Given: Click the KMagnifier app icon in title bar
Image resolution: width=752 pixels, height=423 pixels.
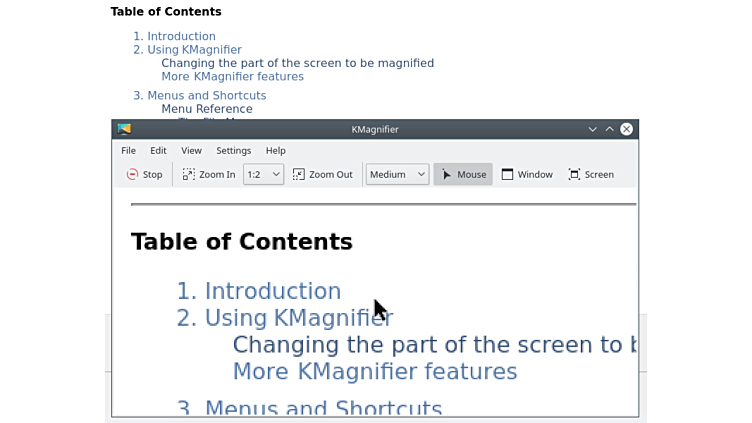Looking at the screenshot, I should click(124, 129).
